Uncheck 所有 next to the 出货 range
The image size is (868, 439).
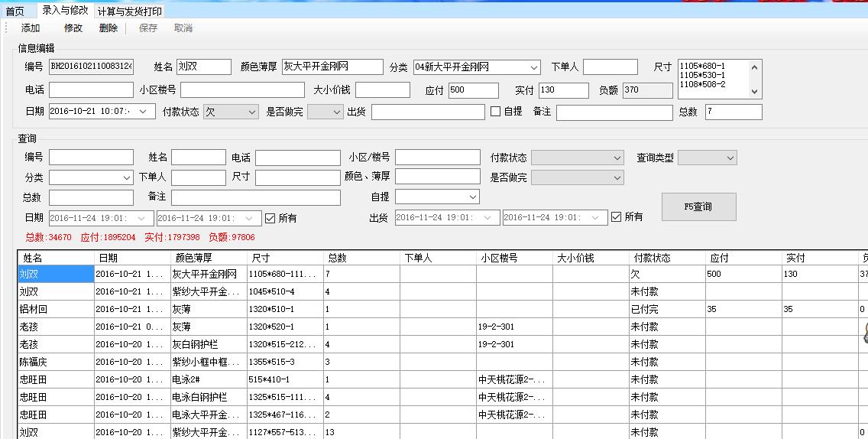click(x=617, y=217)
